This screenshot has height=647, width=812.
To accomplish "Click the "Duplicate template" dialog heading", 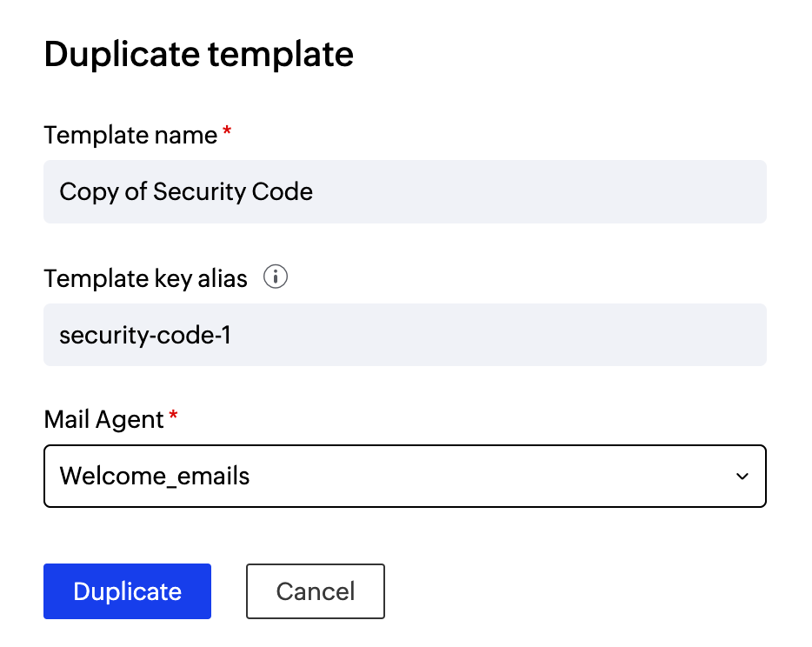I will (198, 55).
